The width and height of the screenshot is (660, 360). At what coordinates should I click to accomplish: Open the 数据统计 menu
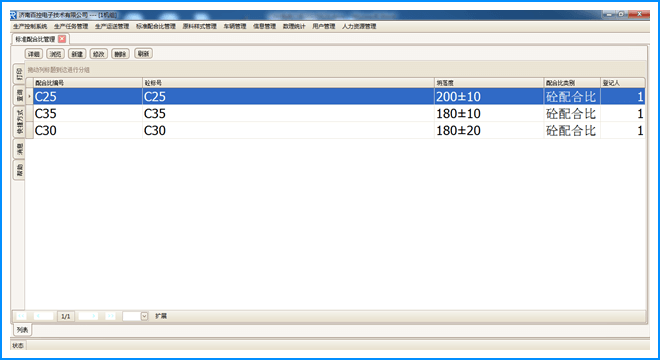coord(294,27)
